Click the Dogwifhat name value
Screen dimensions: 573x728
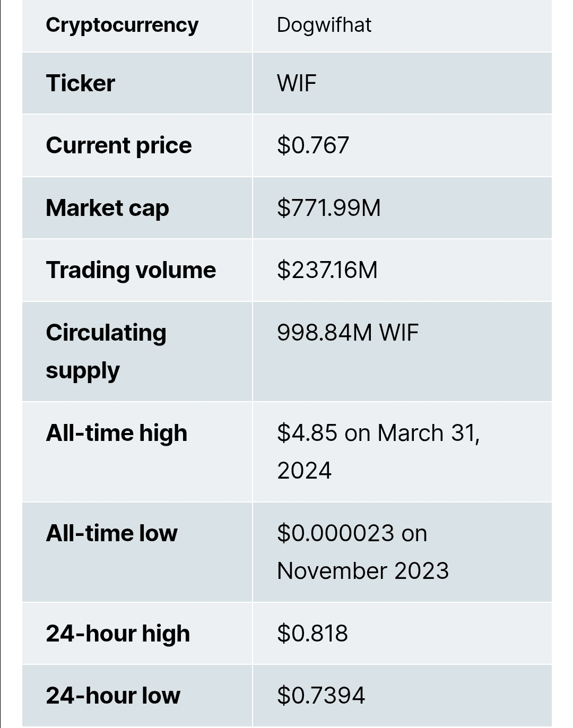pos(324,25)
